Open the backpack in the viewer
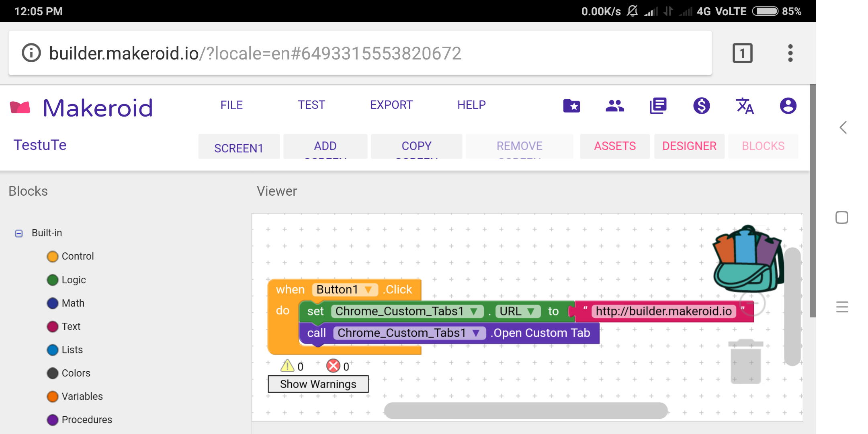Screen dimensions: 868x434 (x=747, y=260)
